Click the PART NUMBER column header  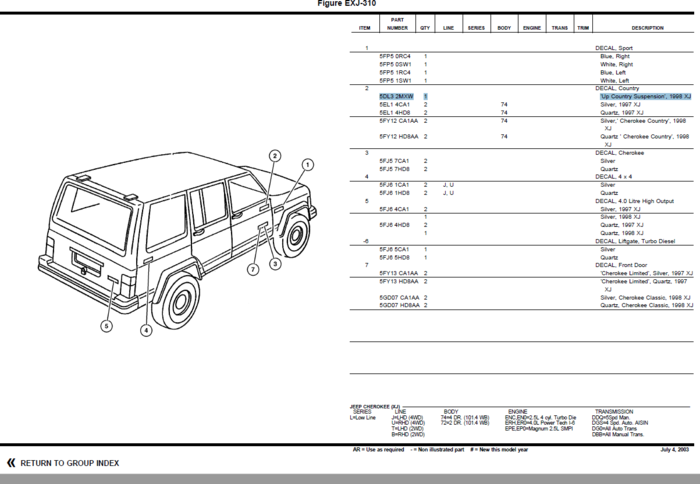click(x=397, y=24)
